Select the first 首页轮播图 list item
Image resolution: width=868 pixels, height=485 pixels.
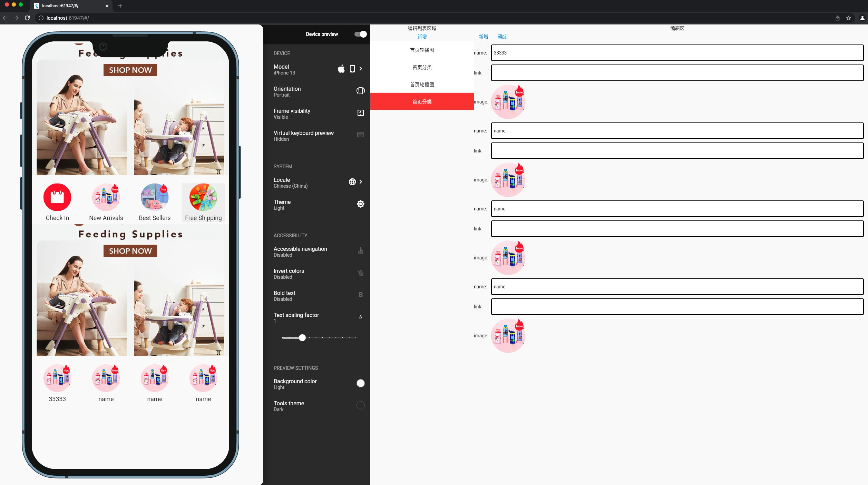[422, 50]
